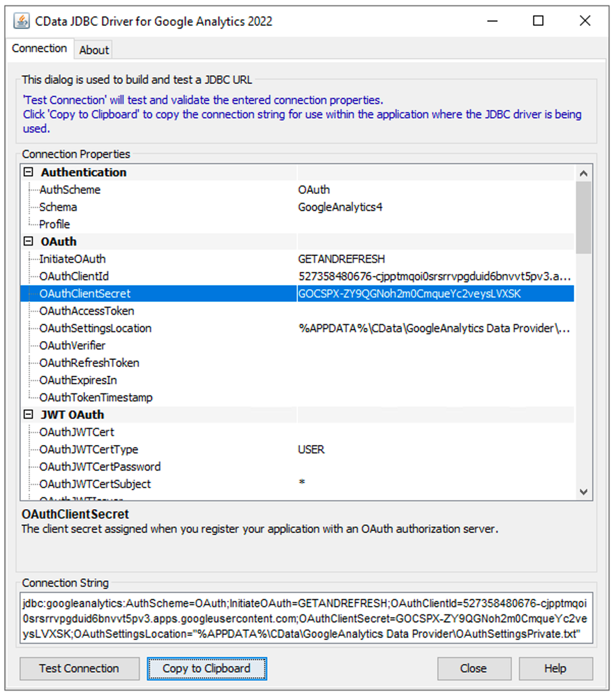Select the AuthScheme property row
The width and height of the screenshot is (616, 696).
(70, 190)
